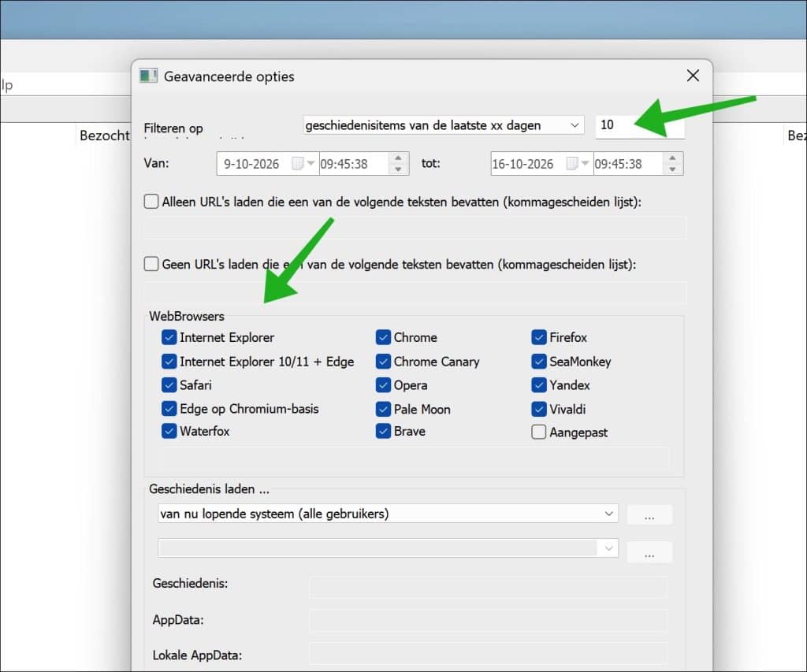
Task: Enable the Aangepast checkbox
Action: (x=539, y=432)
